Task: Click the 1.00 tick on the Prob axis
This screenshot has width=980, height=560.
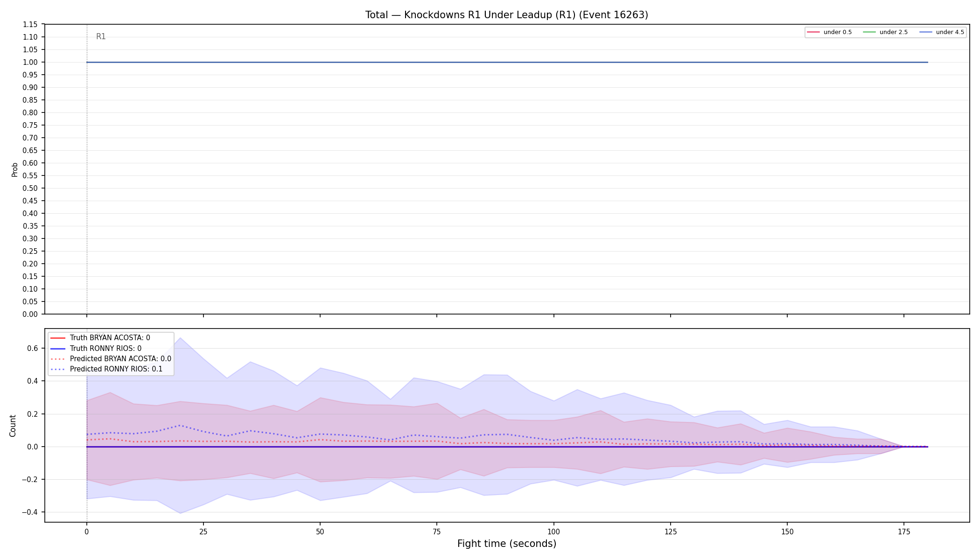Action: (x=30, y=62)
